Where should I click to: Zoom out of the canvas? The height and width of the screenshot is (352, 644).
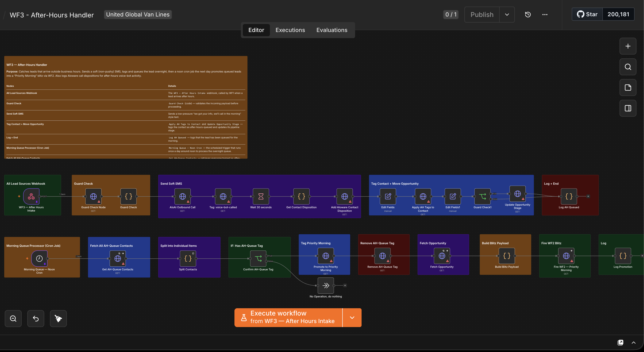click(x=13, y=319)
